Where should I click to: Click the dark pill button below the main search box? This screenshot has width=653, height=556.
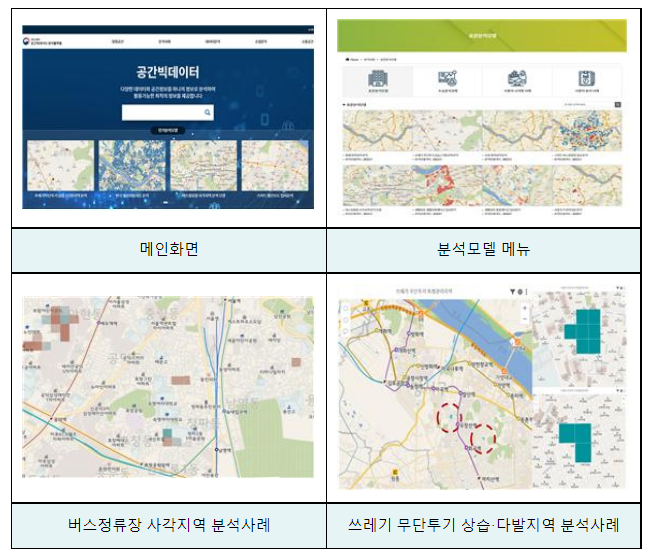[x=167, y=130]
